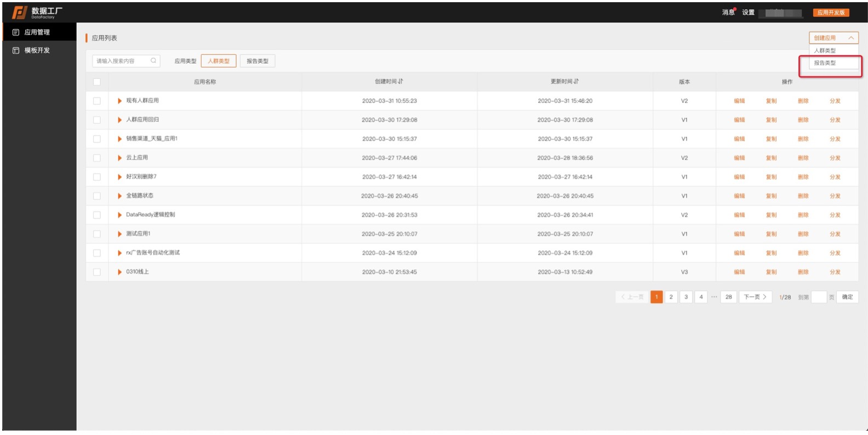
Task: Click the 应用名称 column header
Action: coord(205,82)
